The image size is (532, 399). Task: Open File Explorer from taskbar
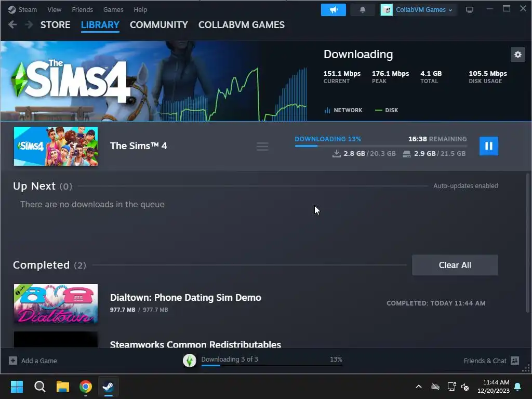[x=63, y=387]
